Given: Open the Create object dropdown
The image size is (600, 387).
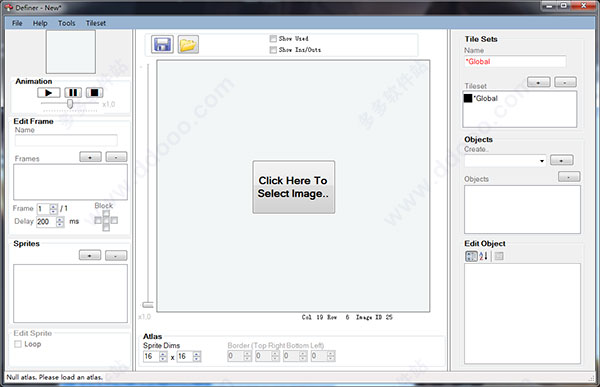Looking at the screenshot, I should (541, 161).
